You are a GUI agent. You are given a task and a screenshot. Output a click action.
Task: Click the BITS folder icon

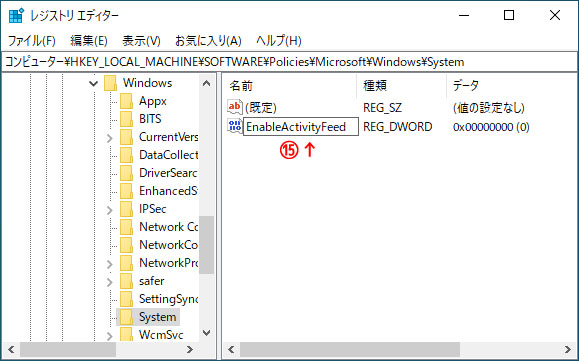pyautogui.click(x=126, y=119)
